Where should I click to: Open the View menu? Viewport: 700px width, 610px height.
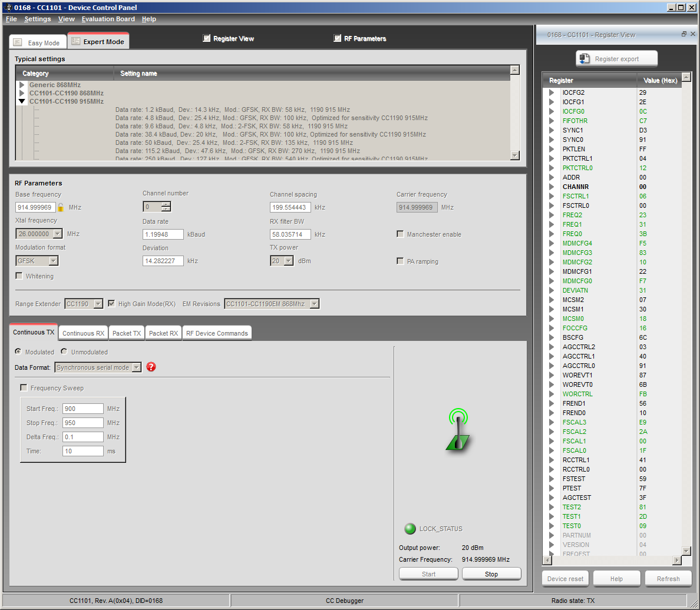66,19
